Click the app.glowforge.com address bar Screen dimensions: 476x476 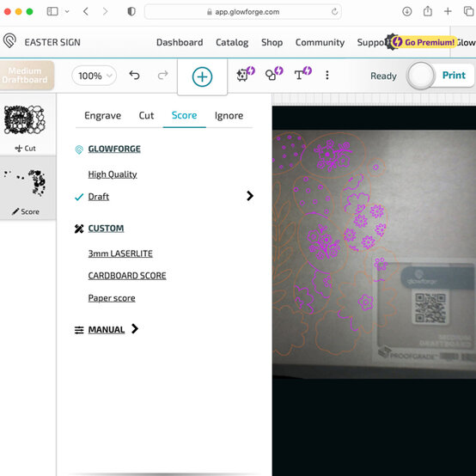point(243,11)
